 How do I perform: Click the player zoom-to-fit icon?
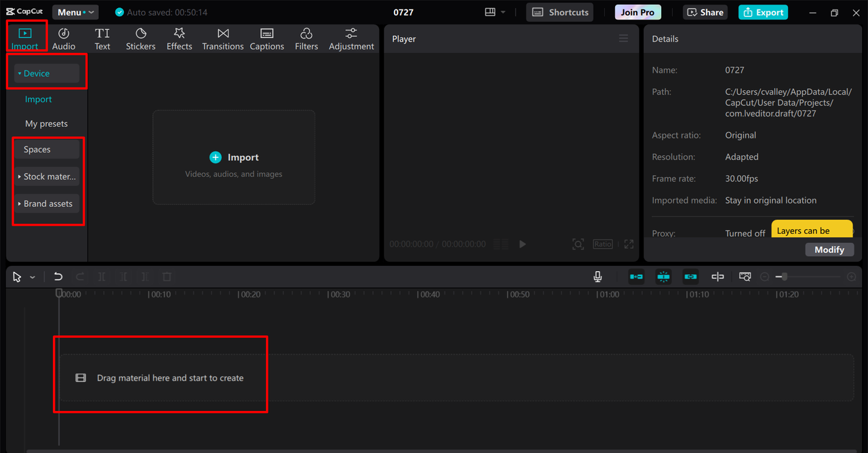point(578,244)
